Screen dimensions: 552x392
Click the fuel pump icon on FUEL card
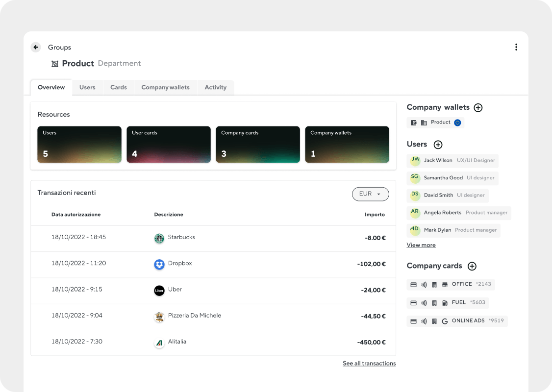click(445, 303)
